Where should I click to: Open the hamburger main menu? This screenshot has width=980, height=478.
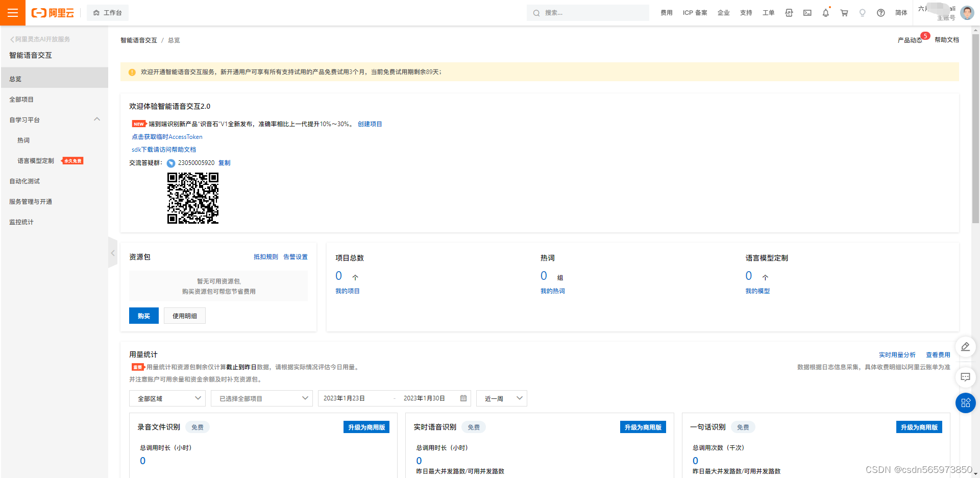pos(13,13)
